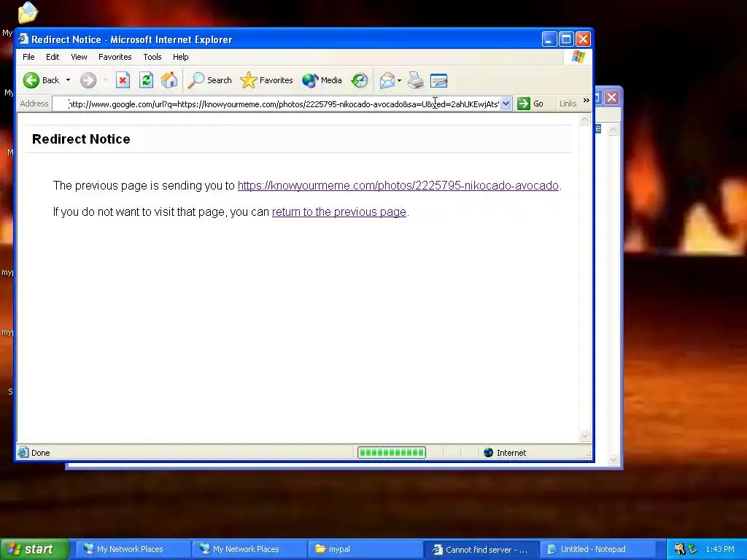This screenshot has width=747, height=560.
Task: Select desktop mail folder icon at top-left
Action: coord(28,12)
